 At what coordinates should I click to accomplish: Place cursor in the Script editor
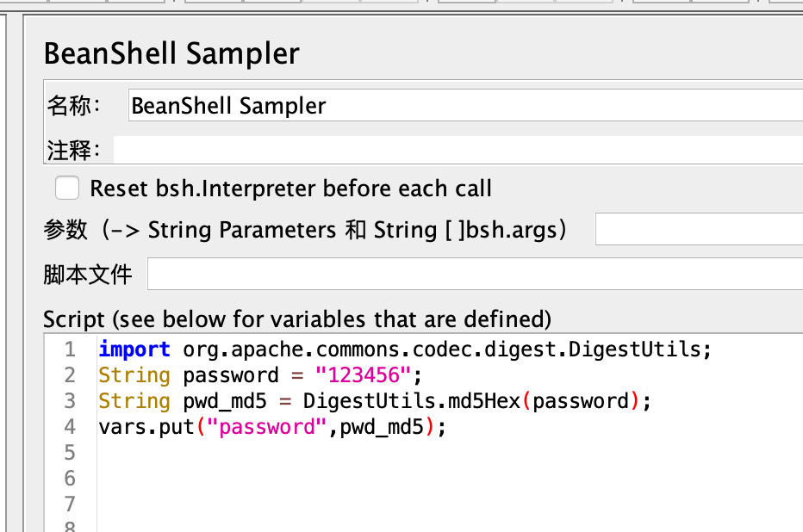click(345, 452)
